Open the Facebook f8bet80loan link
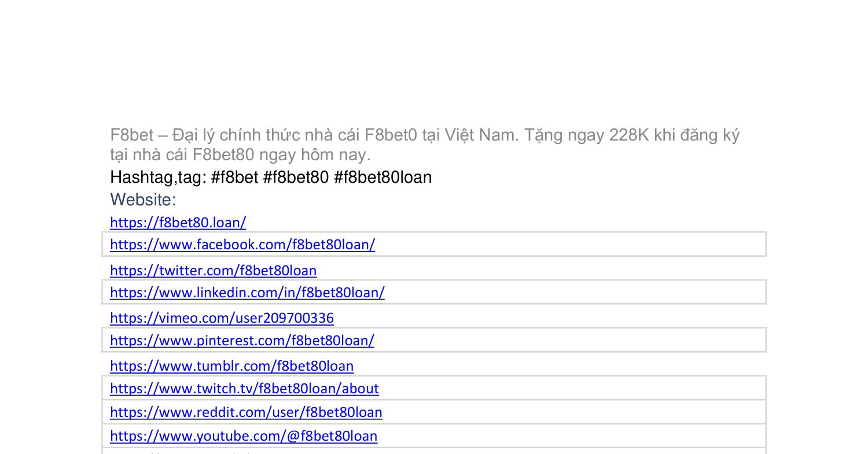Screen dimensions: 868x454 coord(242,245)
